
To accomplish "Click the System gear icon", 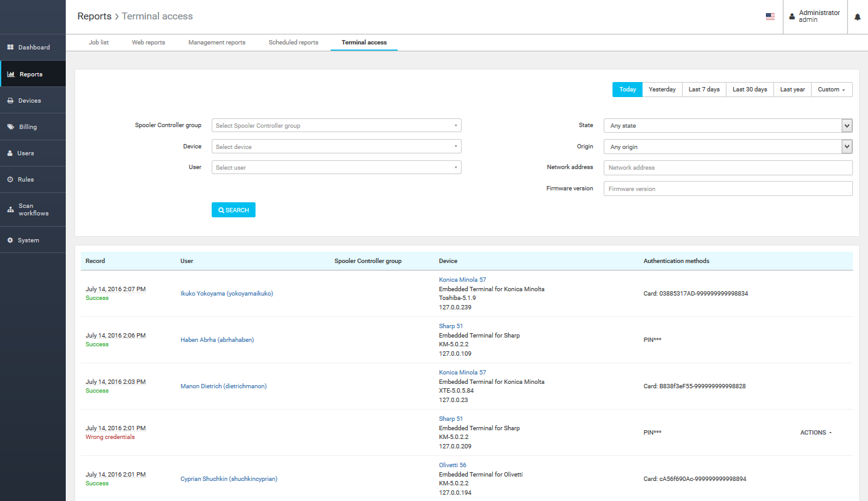I will (x=11, y=240).
